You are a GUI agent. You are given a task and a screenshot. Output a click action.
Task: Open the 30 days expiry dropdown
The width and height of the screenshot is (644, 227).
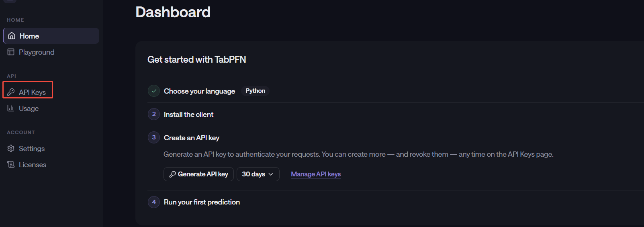[x=258, y=174]
